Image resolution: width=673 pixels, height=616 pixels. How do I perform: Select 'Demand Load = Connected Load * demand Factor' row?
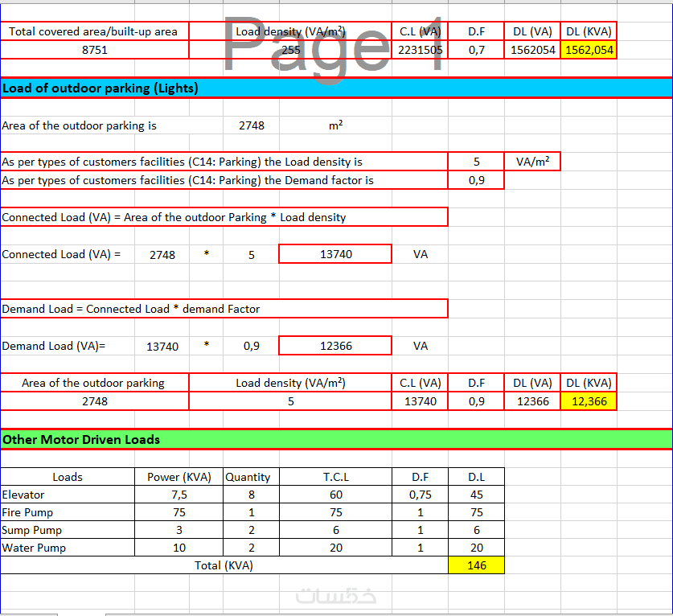click(x=224, y=309)
